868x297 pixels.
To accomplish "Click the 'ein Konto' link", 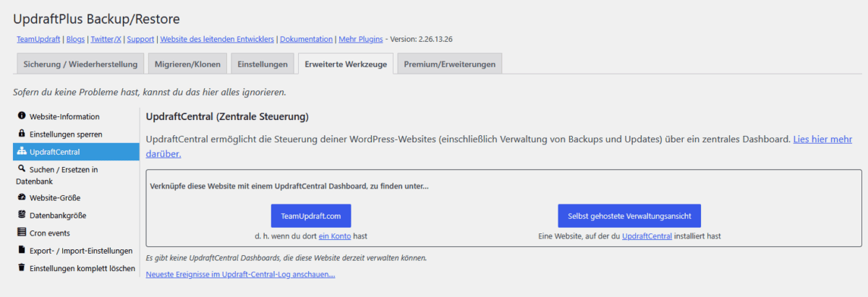I will pyautogui.click(x=333, y=236).
